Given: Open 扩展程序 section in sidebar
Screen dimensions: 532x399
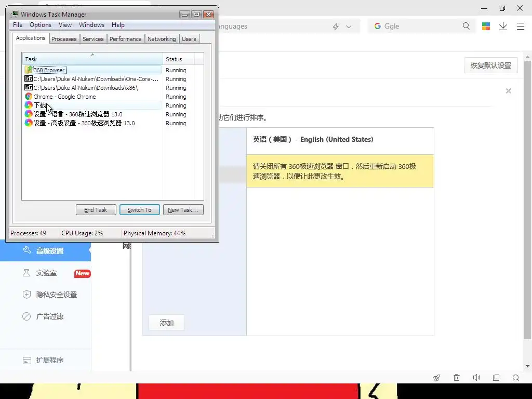Looking at the screenshot, I should tap(46, 361).
